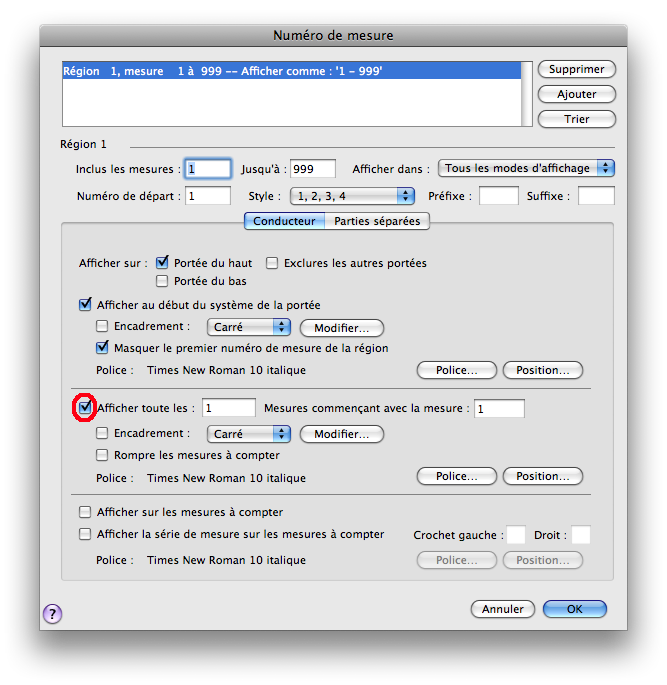
Task: Check 'Afficher sur les mesures à compter'
Action: pyautogui.click(x=85, y=512)
